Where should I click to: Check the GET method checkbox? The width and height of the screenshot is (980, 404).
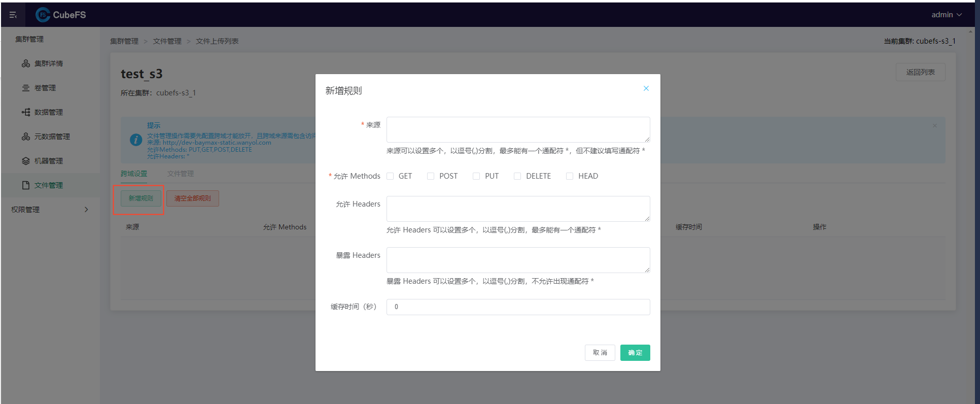[x=390, y=176]
